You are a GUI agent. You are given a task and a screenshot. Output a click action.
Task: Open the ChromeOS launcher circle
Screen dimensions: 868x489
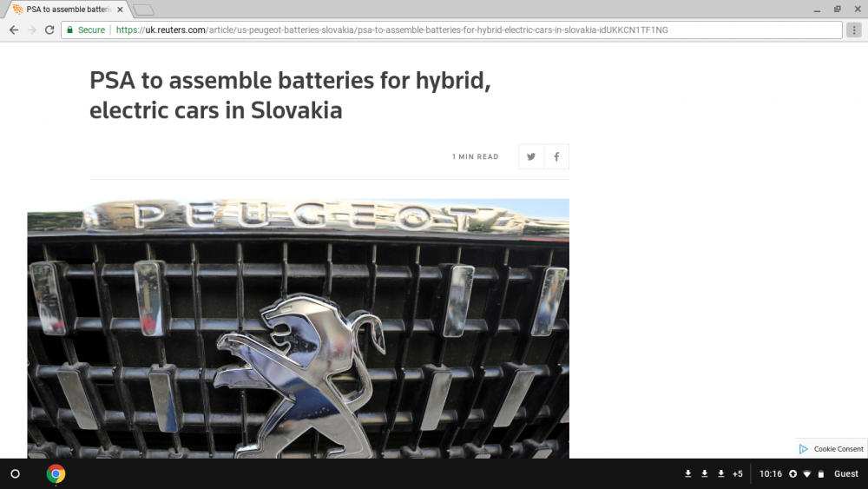click(x=16, y=474)
